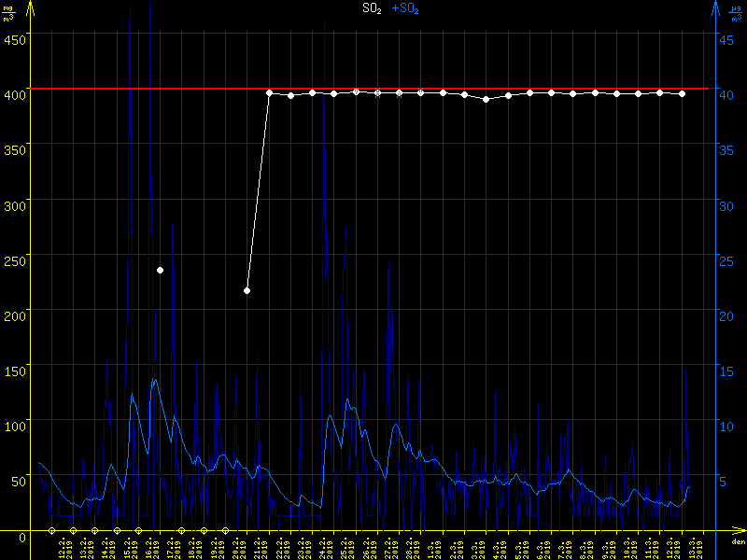The width and height of the screenshot is (747, 560).
Task: Click the 12.2.2019 date label
Action: coord(63,547)
